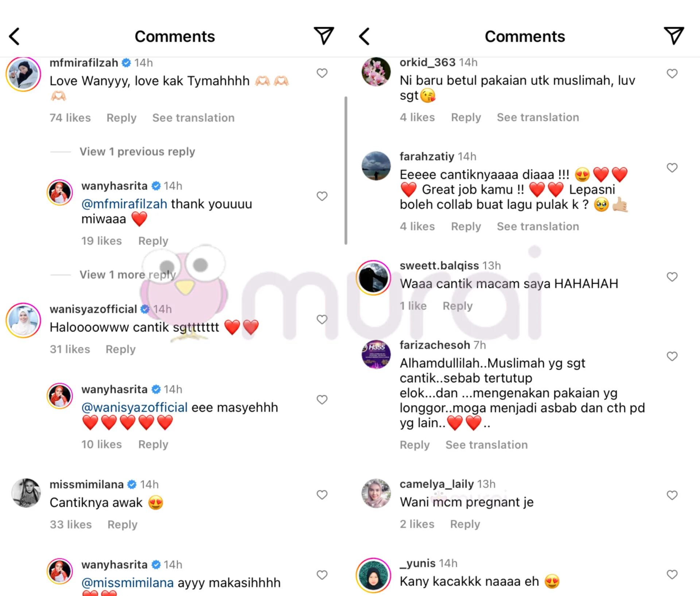This screenshot has height=596, width=700.
Task: Heart camelya_laily's comment
Action: 672,495
